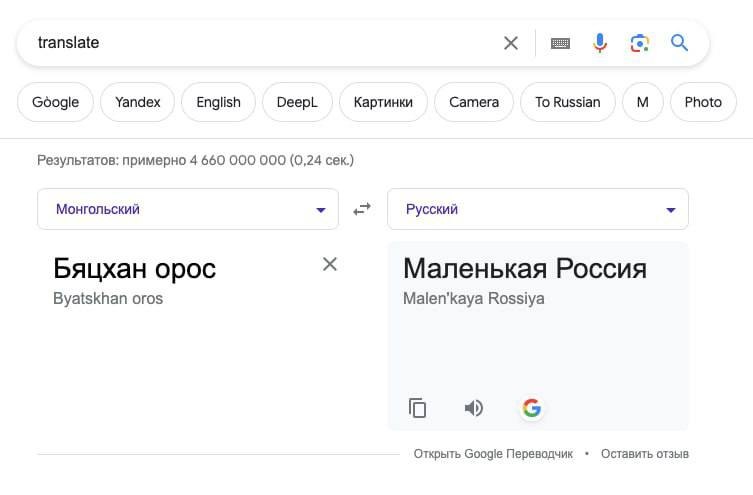753x495 pixels.
Task: Open the on-screen keyboard input tool
Action: tap(560, 44)
